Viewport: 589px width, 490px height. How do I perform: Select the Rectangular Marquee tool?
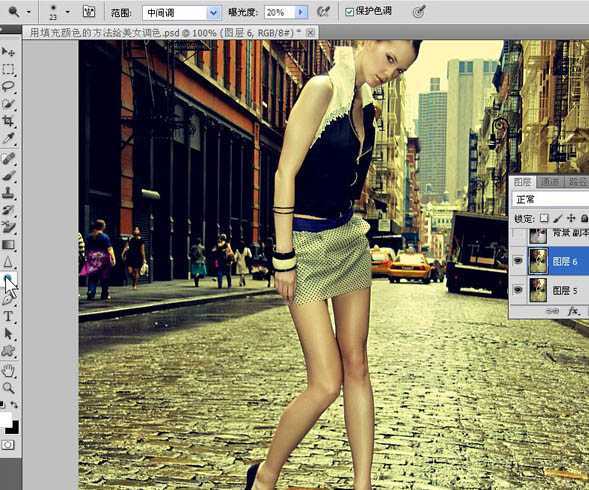(x=8, y=69)
